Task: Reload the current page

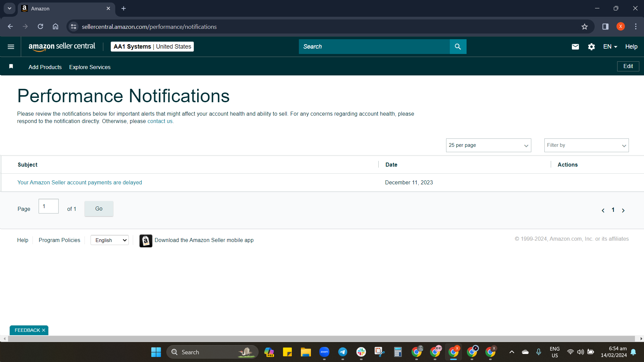Action: click(x=40, y=26)
